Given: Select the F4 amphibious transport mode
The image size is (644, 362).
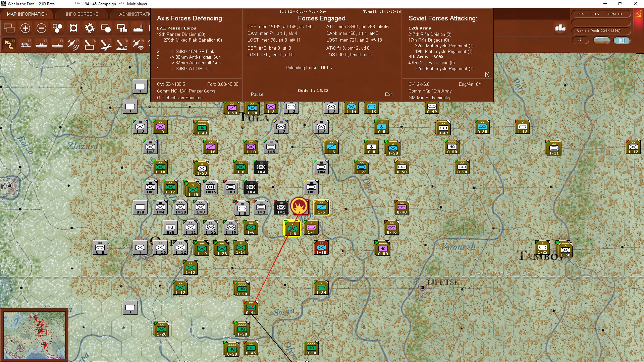Looking at the screenshot, I should tap(57, 44).
